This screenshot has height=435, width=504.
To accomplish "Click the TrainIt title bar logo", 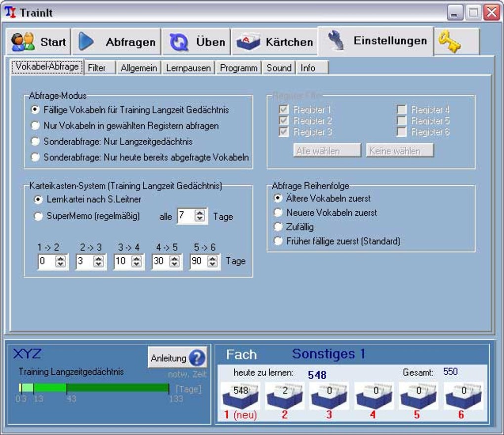I will tap(10, 12).
